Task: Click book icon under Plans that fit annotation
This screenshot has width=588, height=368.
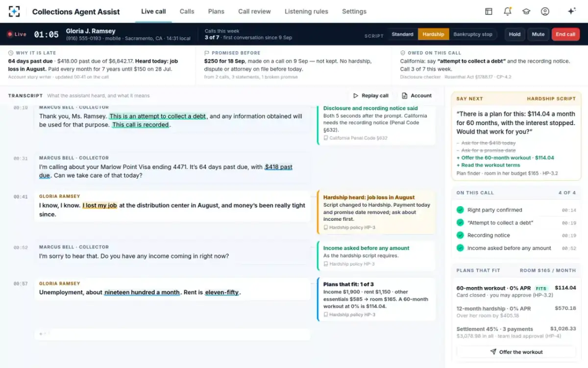Action: pos(326,315)
